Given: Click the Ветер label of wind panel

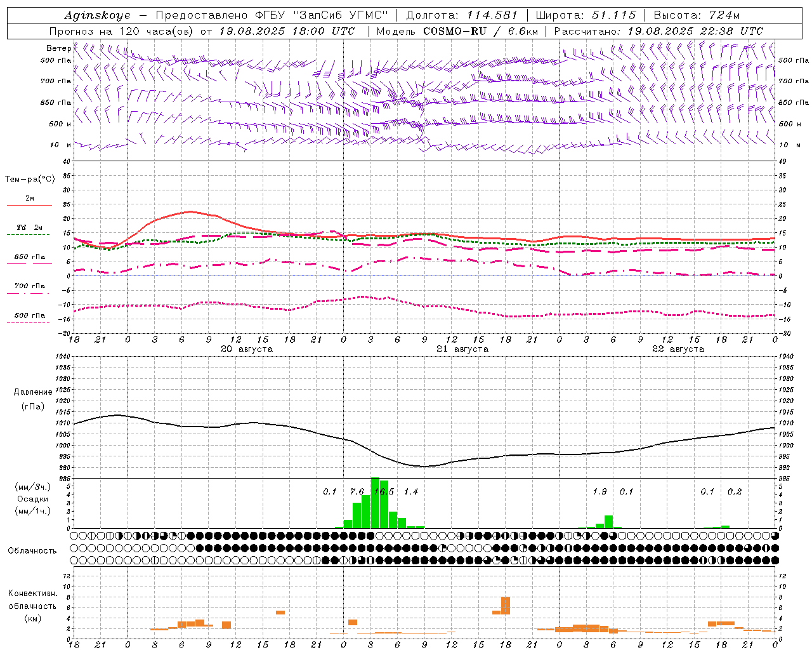Looking at the screenshot, I should (x=58, y=48).
